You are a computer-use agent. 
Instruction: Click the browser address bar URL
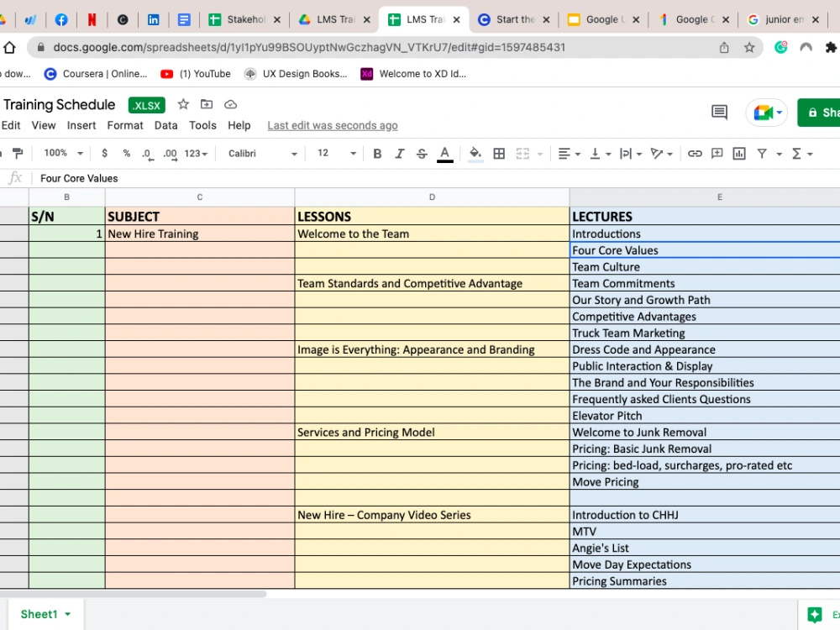pyautogui.click(x=309, y=47)
